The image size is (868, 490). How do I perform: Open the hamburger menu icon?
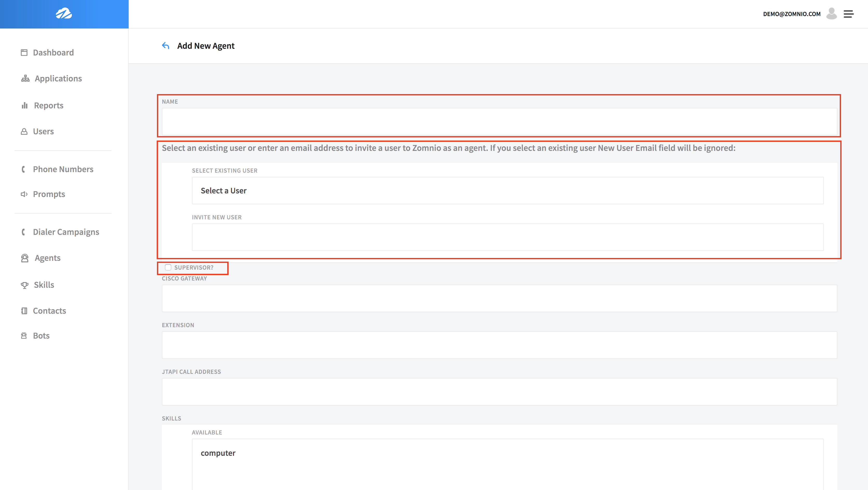(849, 14)
